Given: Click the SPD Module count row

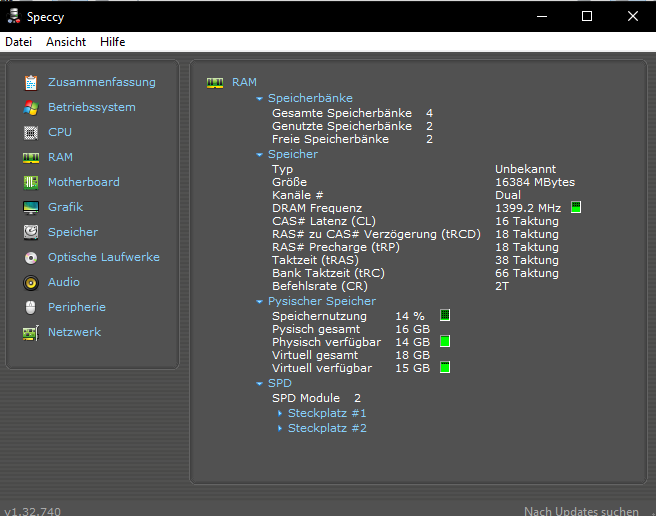Looking at the screenshot, I should (x=316, y=398).
